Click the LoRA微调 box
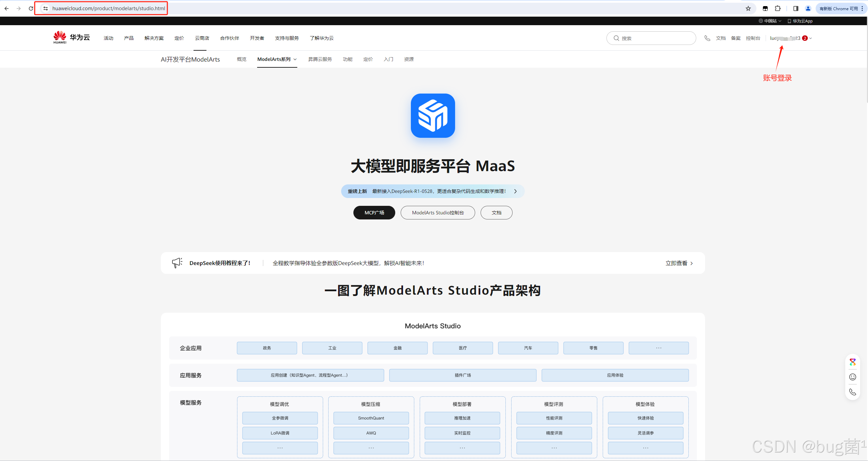Image resolution: width=868 pixels, height=461 pixels. pyautogui.click(x=280, y=433)
